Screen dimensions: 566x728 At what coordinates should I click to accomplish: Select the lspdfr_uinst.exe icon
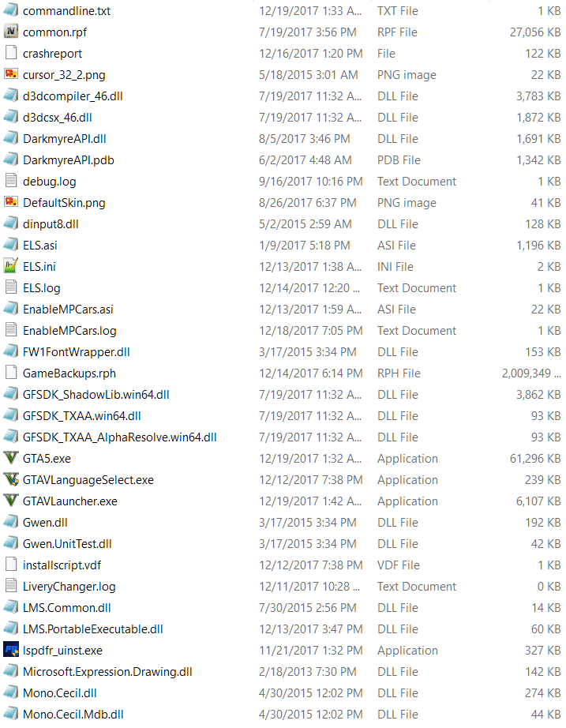point(11,650)
